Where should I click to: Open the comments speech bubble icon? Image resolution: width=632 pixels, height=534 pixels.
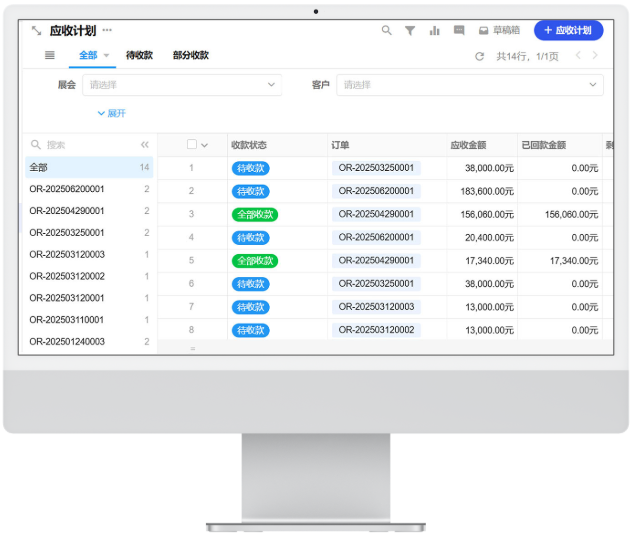[x=459, y=31]
